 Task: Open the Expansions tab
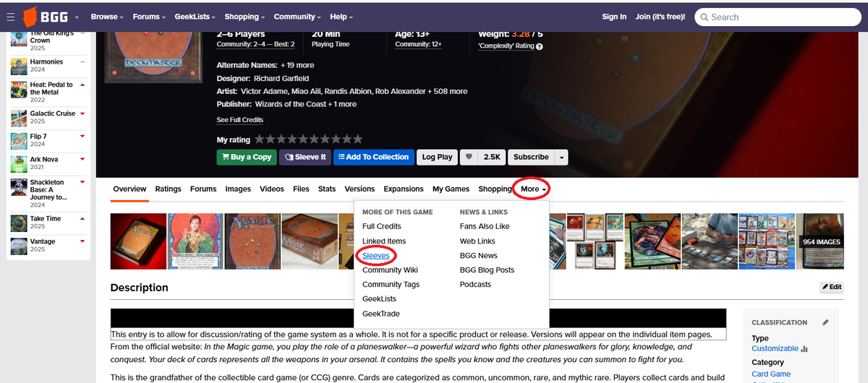click(404, 189)
